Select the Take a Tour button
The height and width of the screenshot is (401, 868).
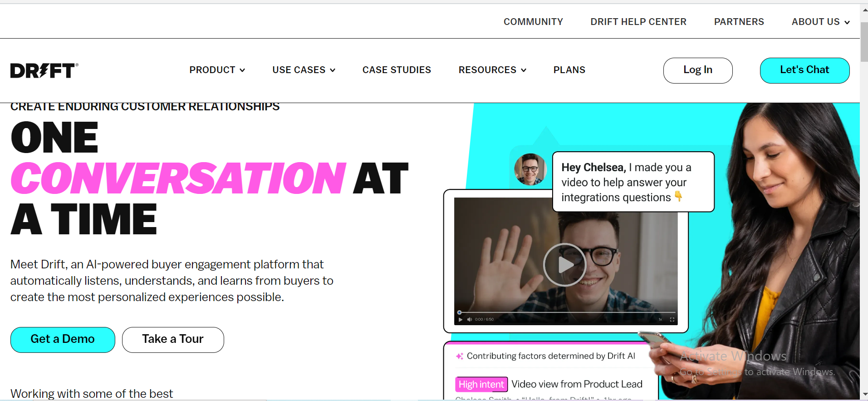pyautogui.click(x=173, y=340)
